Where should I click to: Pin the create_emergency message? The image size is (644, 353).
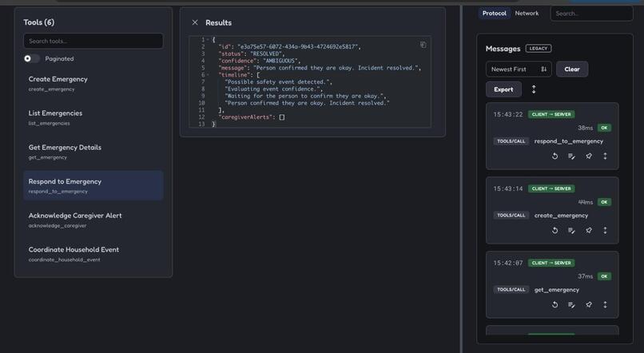[x=589, y=230]
